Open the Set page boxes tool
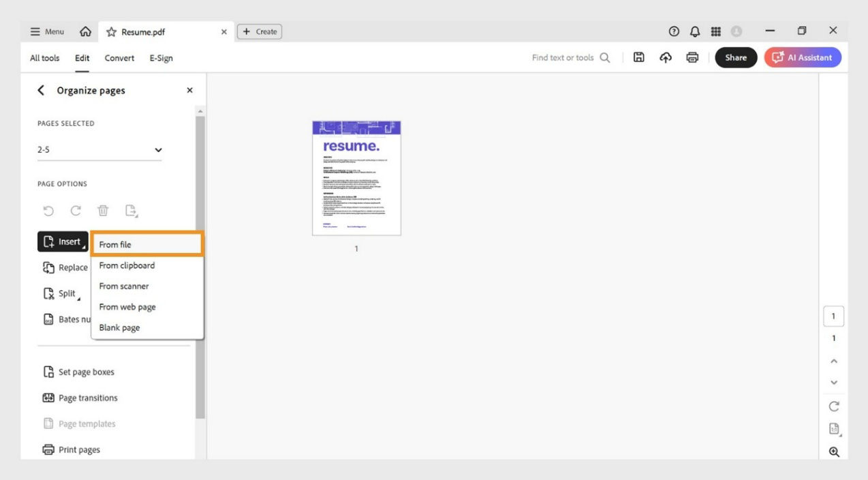The height and width of the screenshot is (480, 868). point(87,372)
